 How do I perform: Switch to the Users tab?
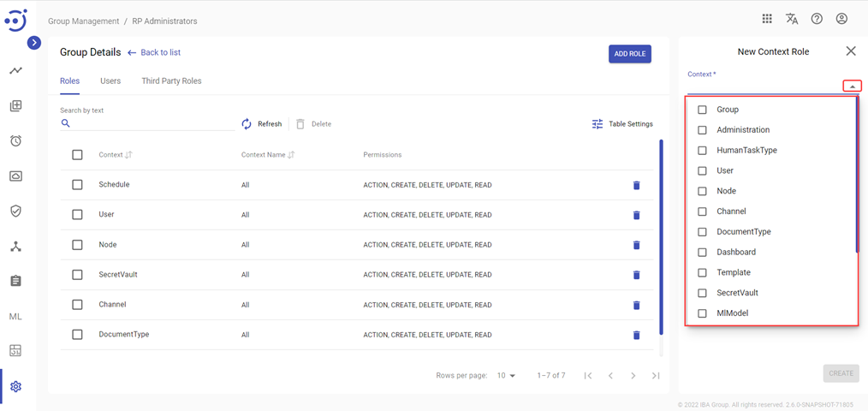coord(110,80)
